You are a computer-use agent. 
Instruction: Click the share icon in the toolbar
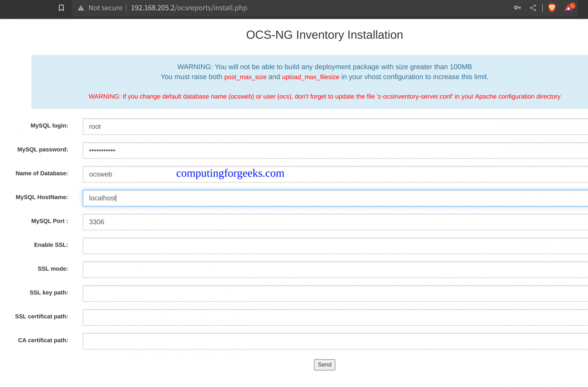coord(533,8)
